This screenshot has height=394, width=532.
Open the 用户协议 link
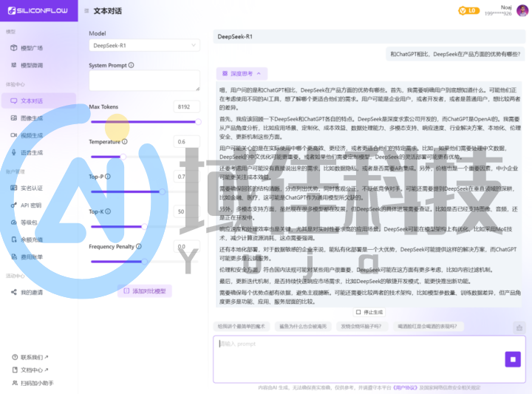(405, 387)
